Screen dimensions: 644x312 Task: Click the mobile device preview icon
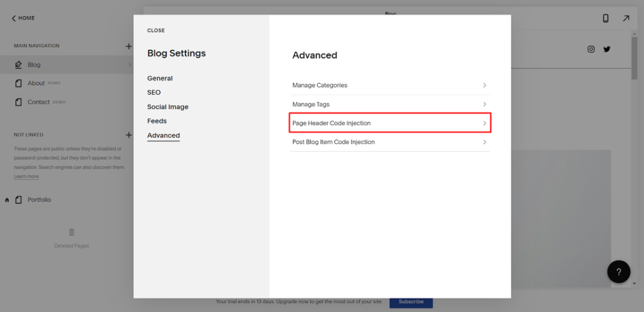(606, 18)
